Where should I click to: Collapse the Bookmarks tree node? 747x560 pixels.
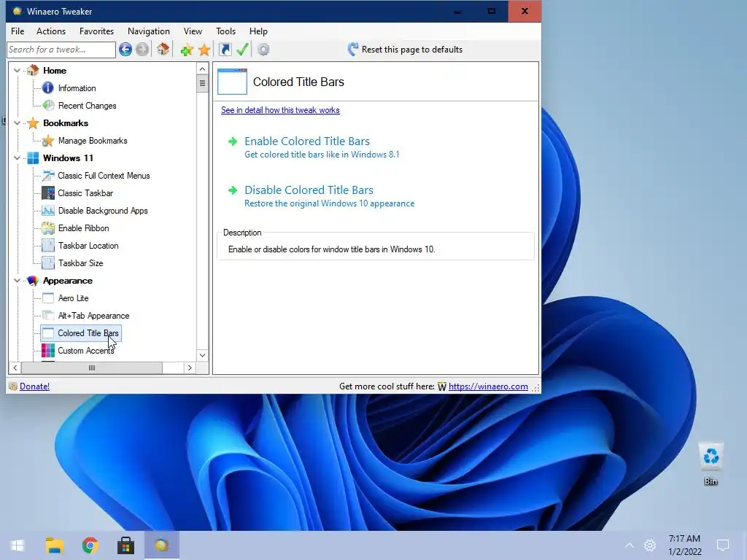coord(18,123)
